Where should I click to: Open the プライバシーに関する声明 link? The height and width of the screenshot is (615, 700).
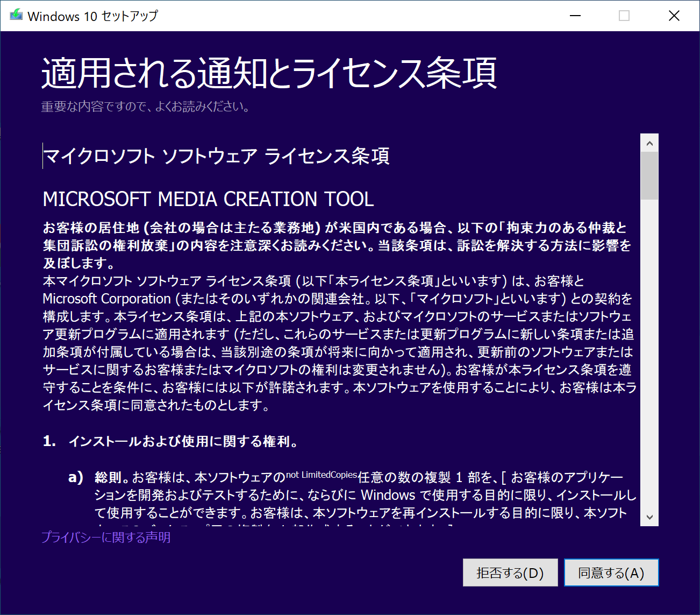point(106,538)
